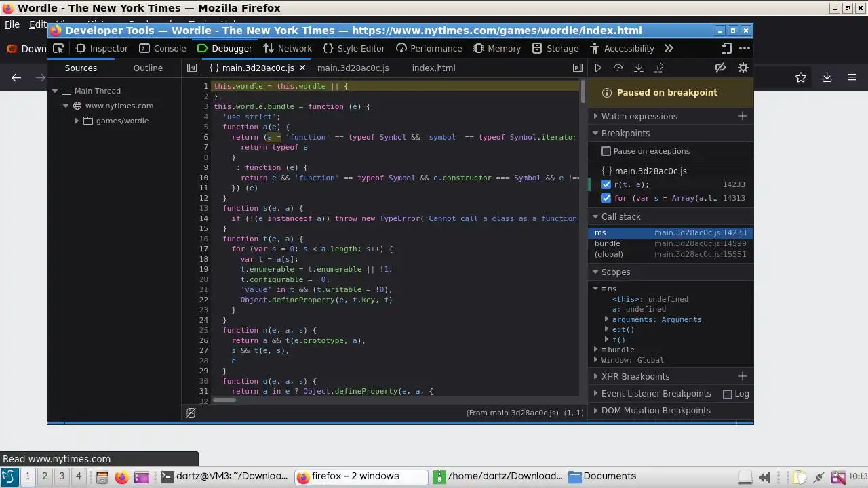
Task: Open the Storage panel
Action: coord(555,48)
